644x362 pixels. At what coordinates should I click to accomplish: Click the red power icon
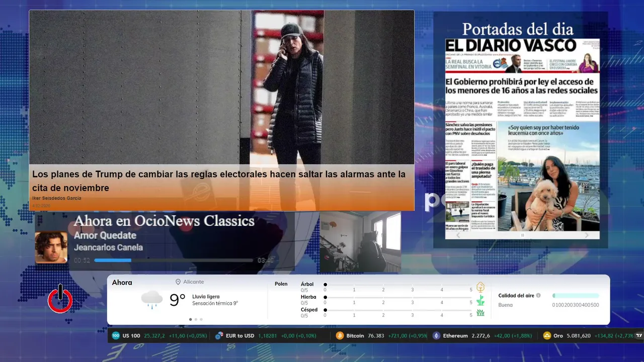click(x=60, y=299)
